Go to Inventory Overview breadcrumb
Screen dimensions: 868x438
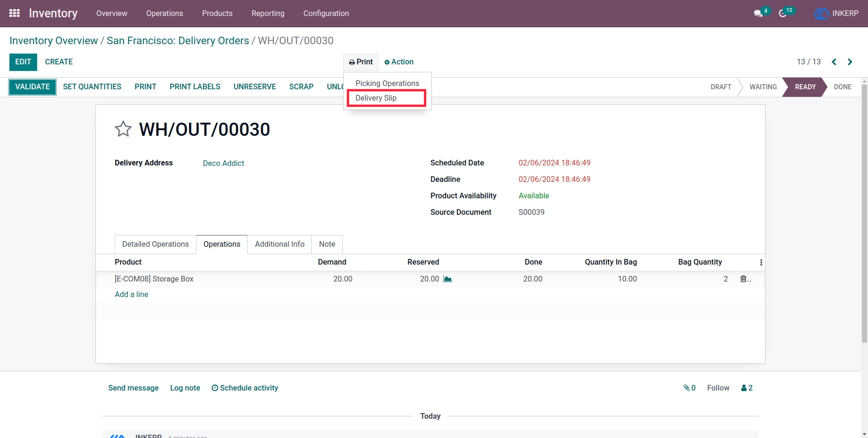pyautogui.click(x=54, y=40)
